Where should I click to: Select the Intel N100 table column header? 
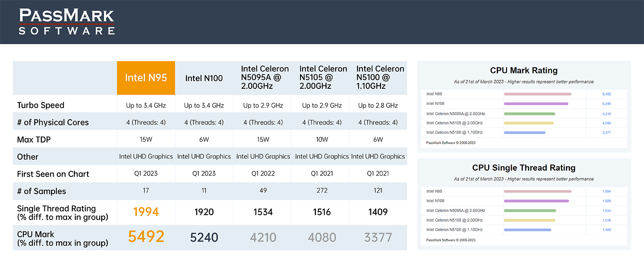click(204, 78)
